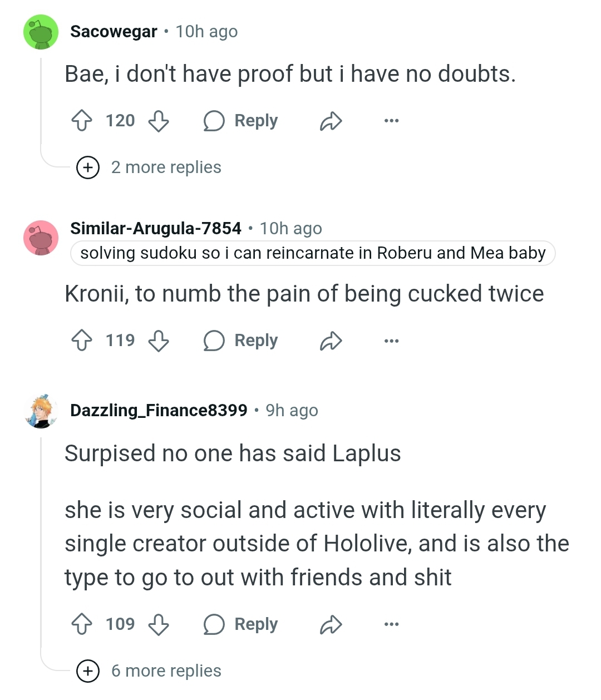Click Dazzling_Finance8399's avatar thumbnail
The image size is (601, 700).
(41, 411)
